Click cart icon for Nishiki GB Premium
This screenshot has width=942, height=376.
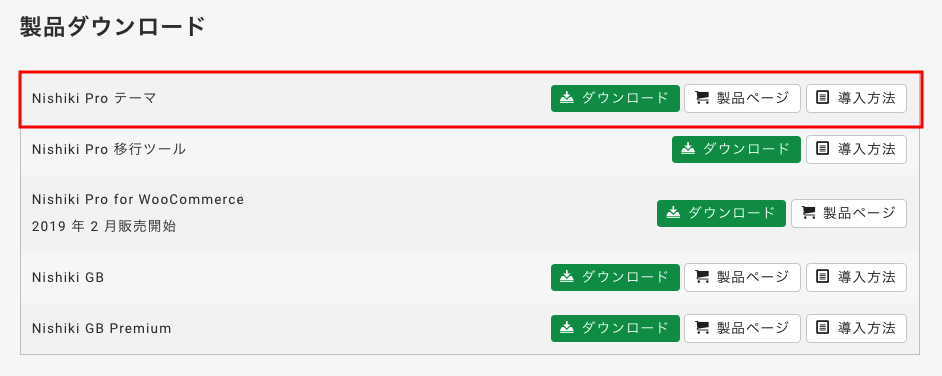[702, 328]
